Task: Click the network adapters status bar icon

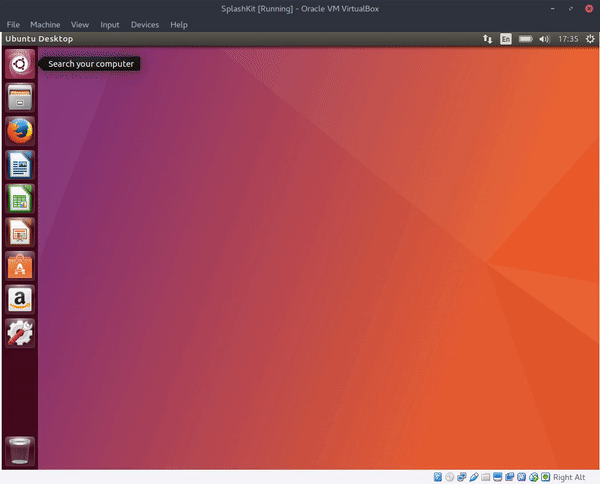Action: click(x=461, y=477)
